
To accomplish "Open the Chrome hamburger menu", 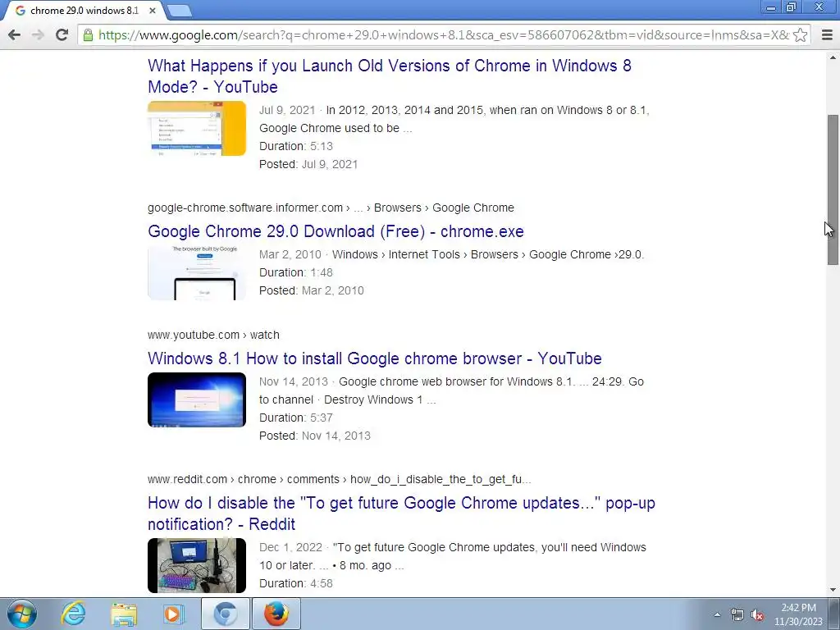I will 827,34.
